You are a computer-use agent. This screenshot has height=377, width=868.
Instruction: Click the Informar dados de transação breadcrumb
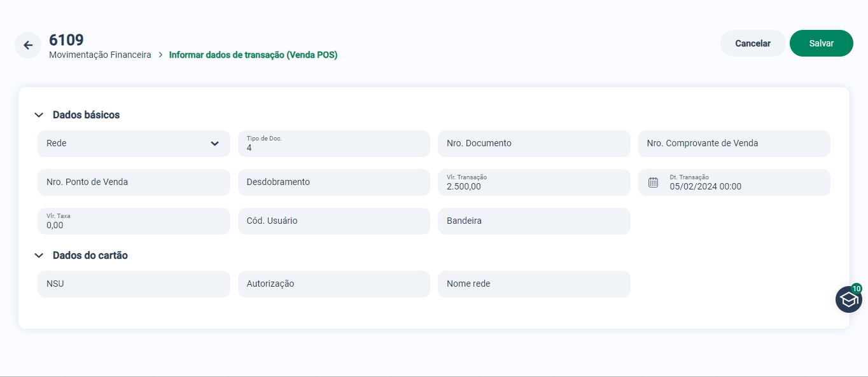pyautogui.click(x=253, y=55)
